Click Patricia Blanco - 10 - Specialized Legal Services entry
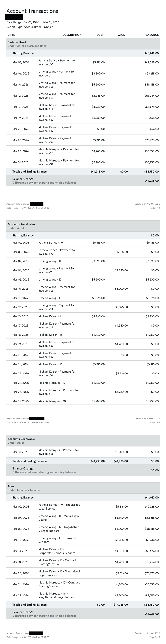 click(x=59, y=506)
